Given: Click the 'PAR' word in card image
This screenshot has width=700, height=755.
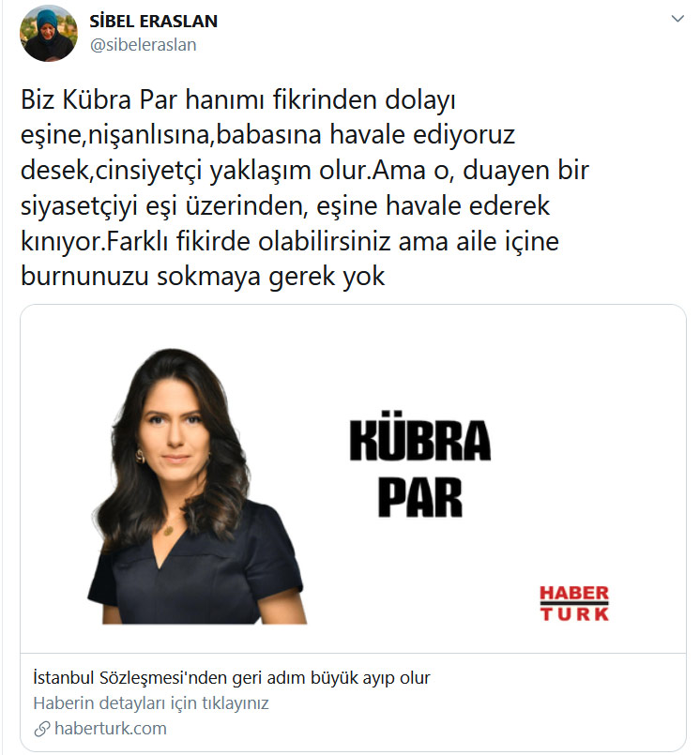Looking at the screenshot, I should 420,497.
